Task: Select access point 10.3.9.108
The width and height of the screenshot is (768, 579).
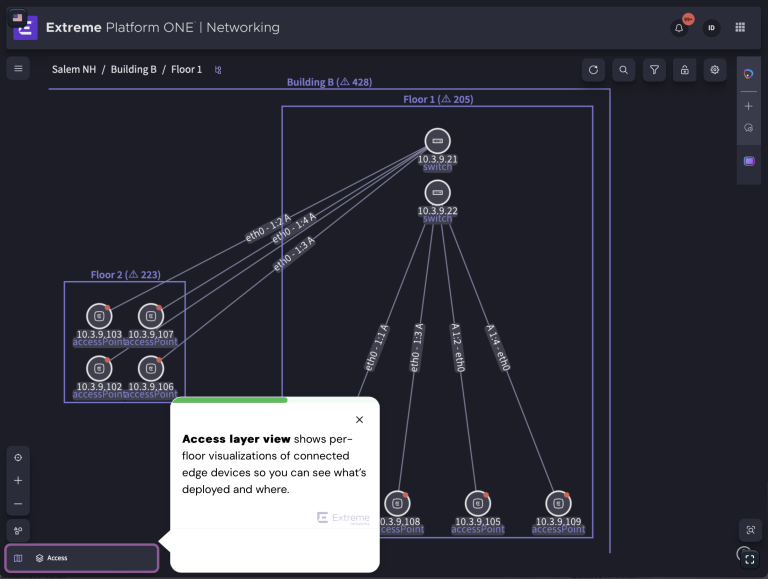Action: (397, 504)
